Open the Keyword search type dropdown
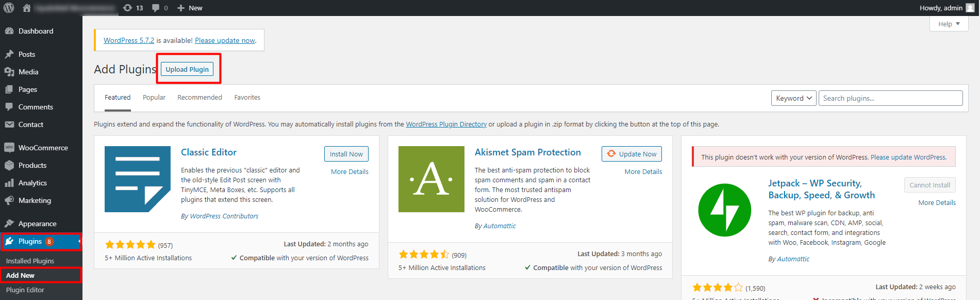 [793, 98]
